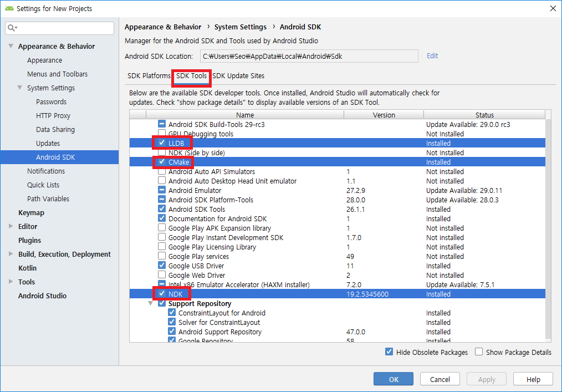
Task: Collapse Appearance & Behavior tree node
Action: [11, 46]
